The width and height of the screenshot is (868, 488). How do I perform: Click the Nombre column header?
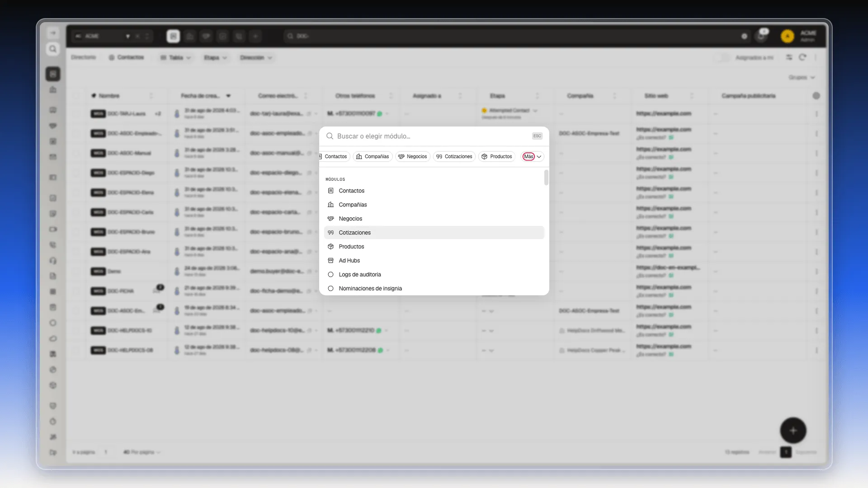point(109,96)
